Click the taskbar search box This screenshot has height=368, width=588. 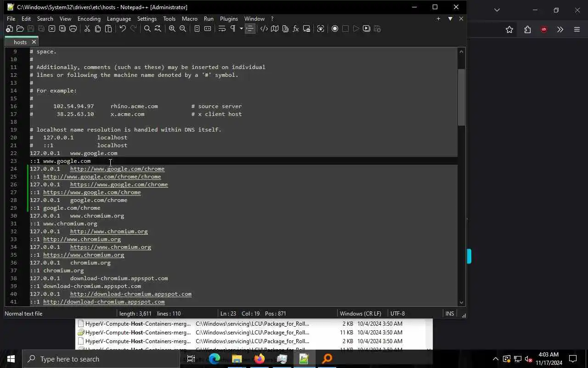click(x=101, y=359)
